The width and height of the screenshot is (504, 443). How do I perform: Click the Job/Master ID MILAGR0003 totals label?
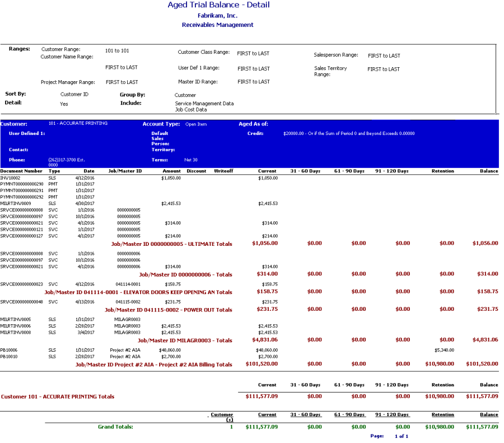[x=185, y=341]
